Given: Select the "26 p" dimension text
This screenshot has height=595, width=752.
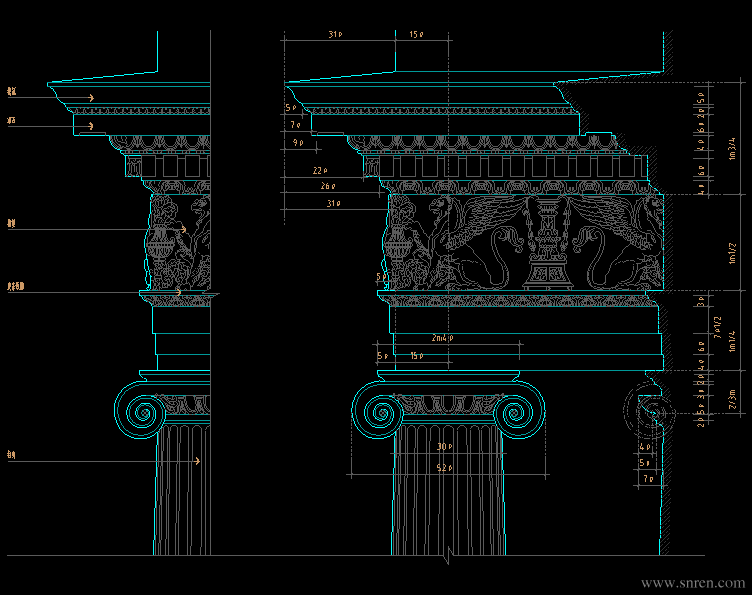Looking at the screenshot, I should pos(328,186).
